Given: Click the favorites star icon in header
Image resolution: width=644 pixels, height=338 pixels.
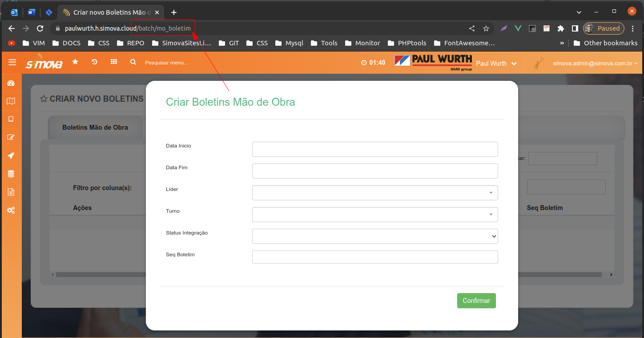Looking at the screenshot, I should click(x=75, y=62).
